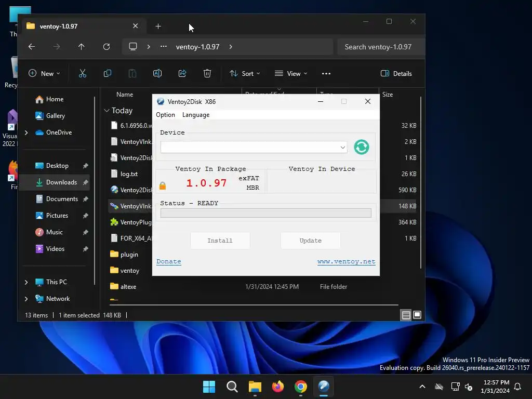This screenshot has width=532, height=399.
Task: Expand the chevron after ventoy-1.0.97 breadcrumb
Action: tap(231, 47)
